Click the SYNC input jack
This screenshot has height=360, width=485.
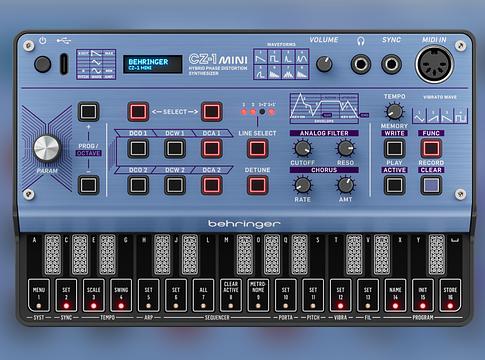point(391,64)
